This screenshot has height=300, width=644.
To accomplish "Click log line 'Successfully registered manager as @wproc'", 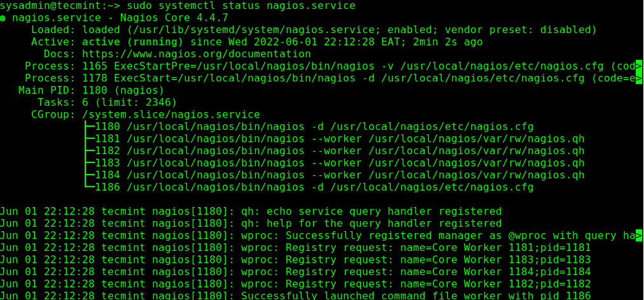I will coord(321,236).
